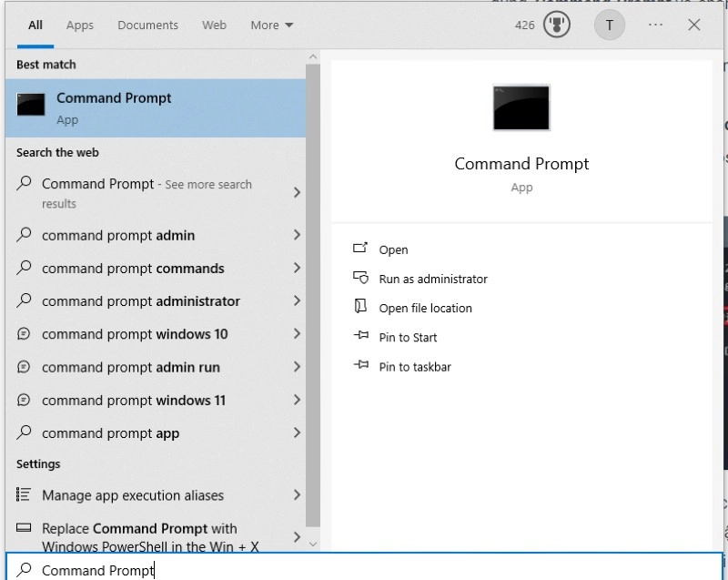Viewport: 728px width, 580px height.
Task: Click 'Command Prompt - See more search results'
Action: tap(156, 193)
